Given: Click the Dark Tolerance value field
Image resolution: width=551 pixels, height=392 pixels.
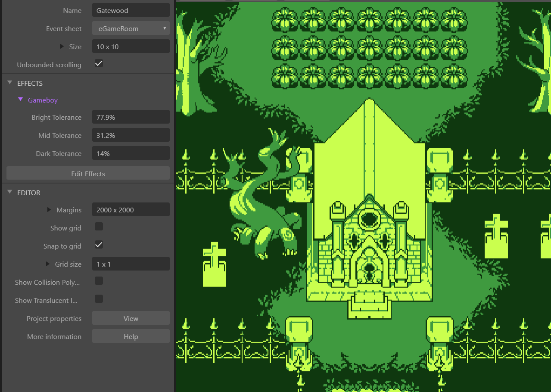Looking at the screenshot, I should coord(131,153).
